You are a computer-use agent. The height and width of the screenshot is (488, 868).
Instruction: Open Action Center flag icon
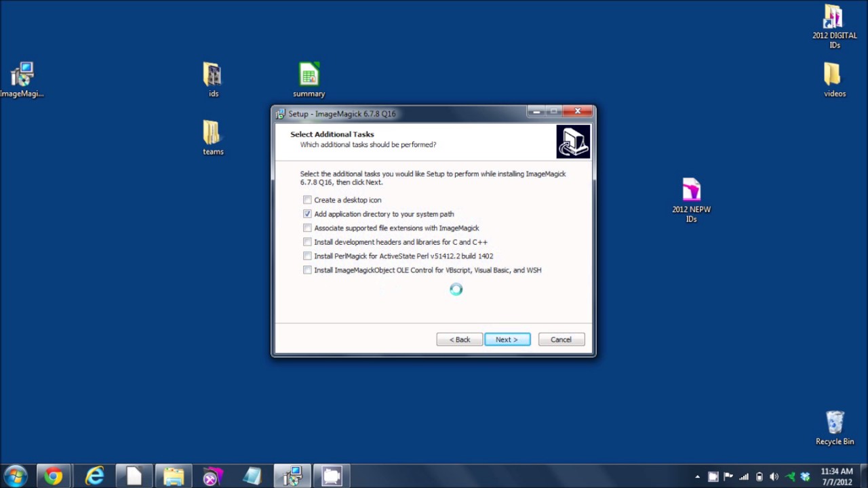click(x=729, y=476)
